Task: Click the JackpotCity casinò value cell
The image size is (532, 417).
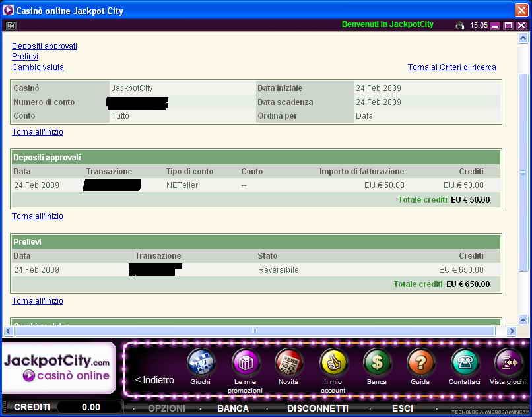Action: (x=132, y=88)
